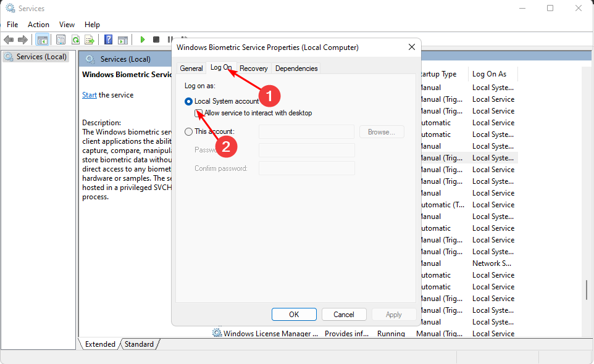This screenshot has width=594, height=364.
Task: Click the Running status cell
Action: coord(391,333)
